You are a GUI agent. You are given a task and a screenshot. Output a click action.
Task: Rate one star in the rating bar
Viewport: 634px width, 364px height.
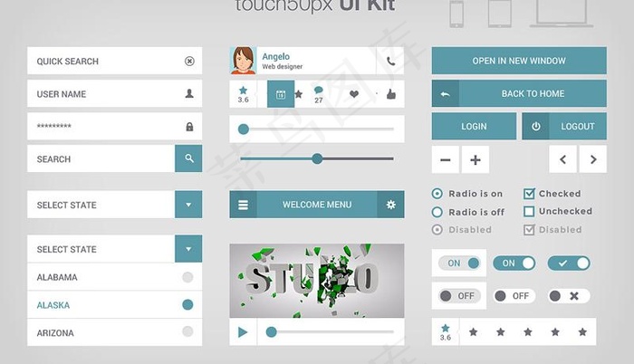(x=473, y=332)
